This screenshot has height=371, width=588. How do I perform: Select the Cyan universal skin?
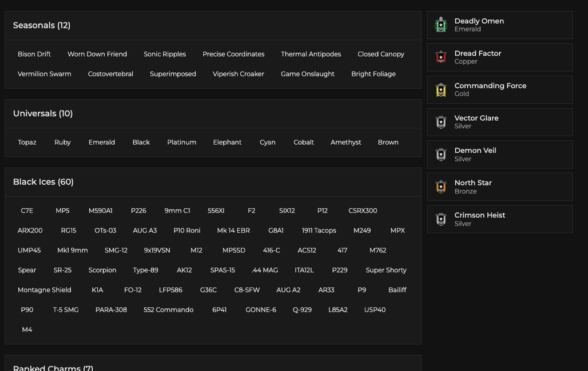(x=267, y=143)
